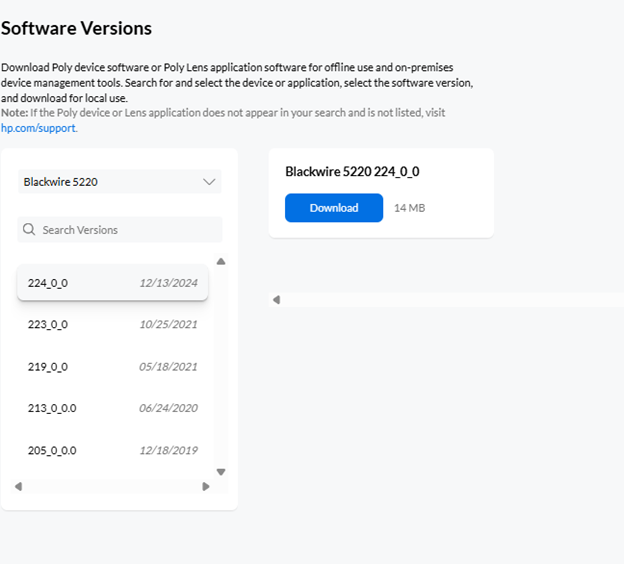Click the magnifying glass search icon
This screenshot has height=564, width=624.
[29, 230]
